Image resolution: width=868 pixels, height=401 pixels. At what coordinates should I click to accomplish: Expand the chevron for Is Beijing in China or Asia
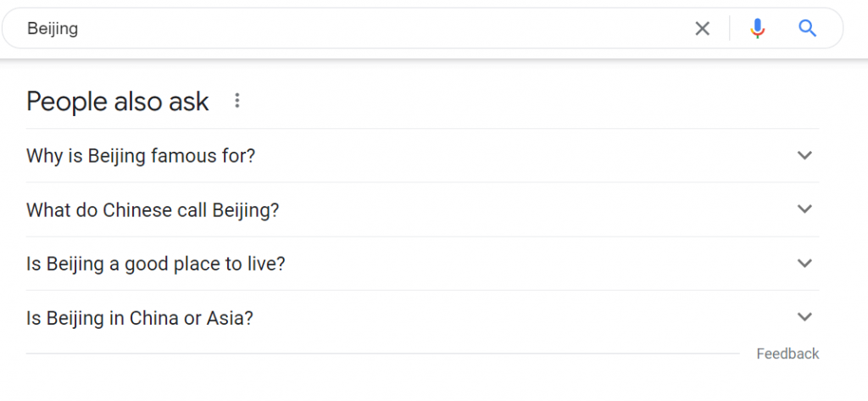click(804, 317)
